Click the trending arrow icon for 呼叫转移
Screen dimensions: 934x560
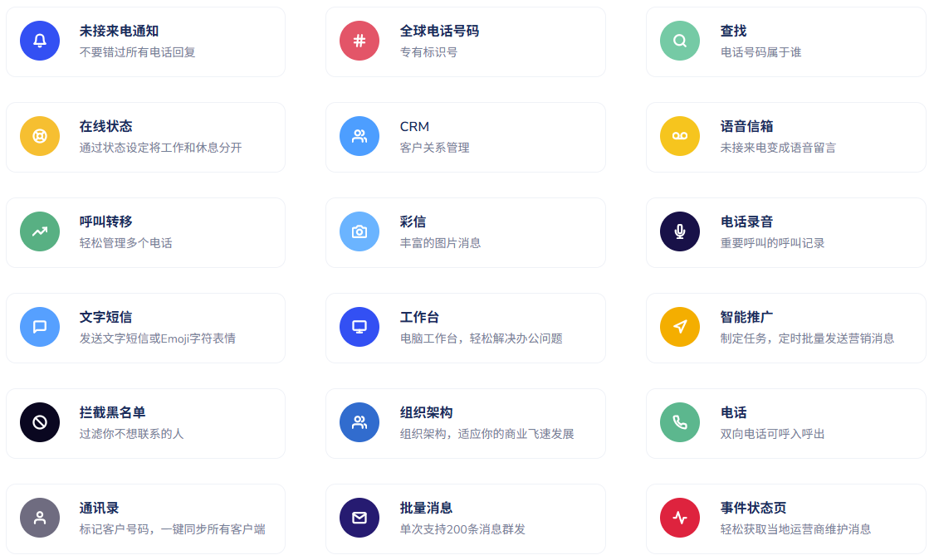point(40,231)
